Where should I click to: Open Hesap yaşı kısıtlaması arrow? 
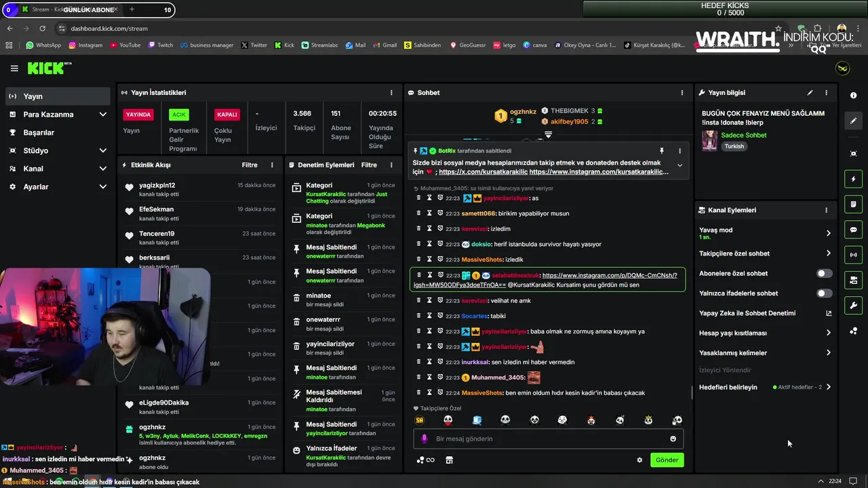tap(828, 333)
